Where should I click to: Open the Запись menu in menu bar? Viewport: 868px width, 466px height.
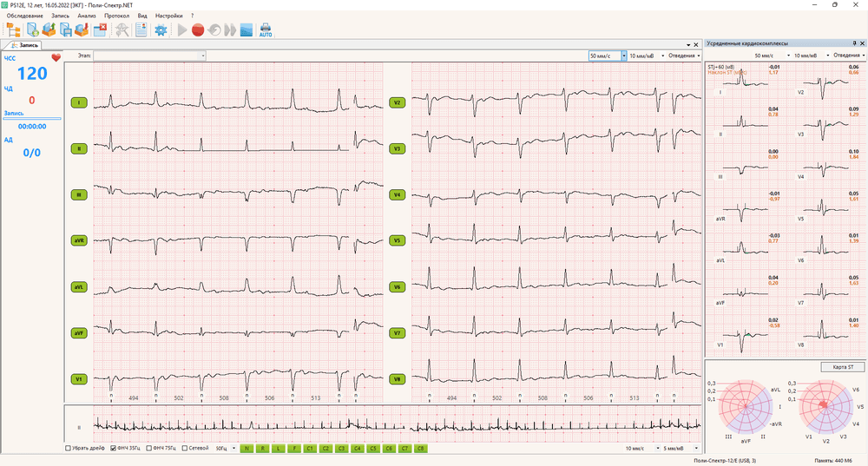[x=61, y=16]
